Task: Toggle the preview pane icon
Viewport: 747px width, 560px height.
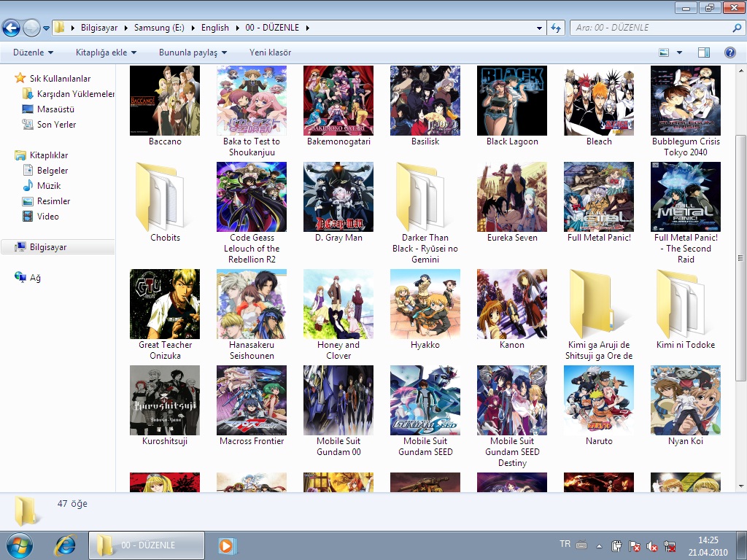Action: (x=704, y=52)
